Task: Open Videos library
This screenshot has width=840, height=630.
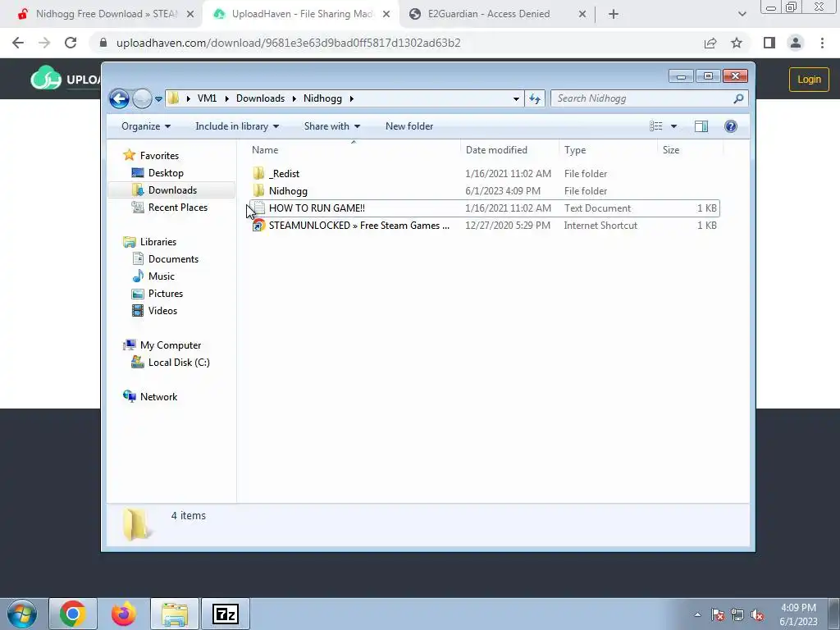Action: point(155,311)
